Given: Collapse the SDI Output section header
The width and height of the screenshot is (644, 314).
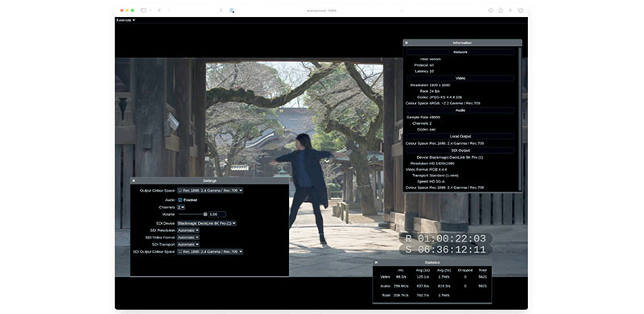Looking at the screenshot, I should tap(460, 151).
